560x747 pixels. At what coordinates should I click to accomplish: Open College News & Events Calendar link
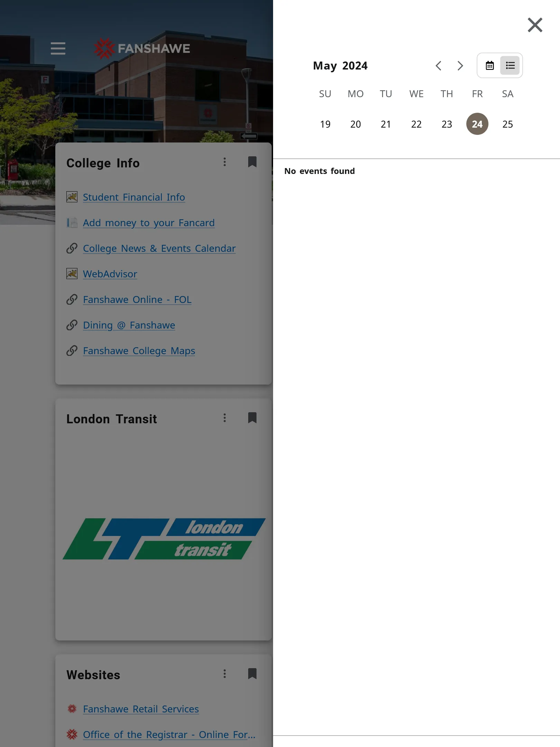[x=159, y=248]
